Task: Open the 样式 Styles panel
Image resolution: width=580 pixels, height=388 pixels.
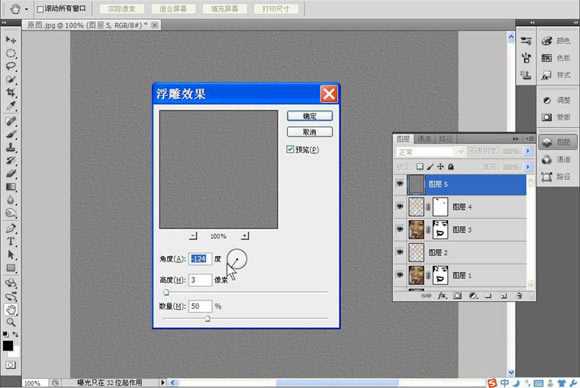Action: pos(557,75)
